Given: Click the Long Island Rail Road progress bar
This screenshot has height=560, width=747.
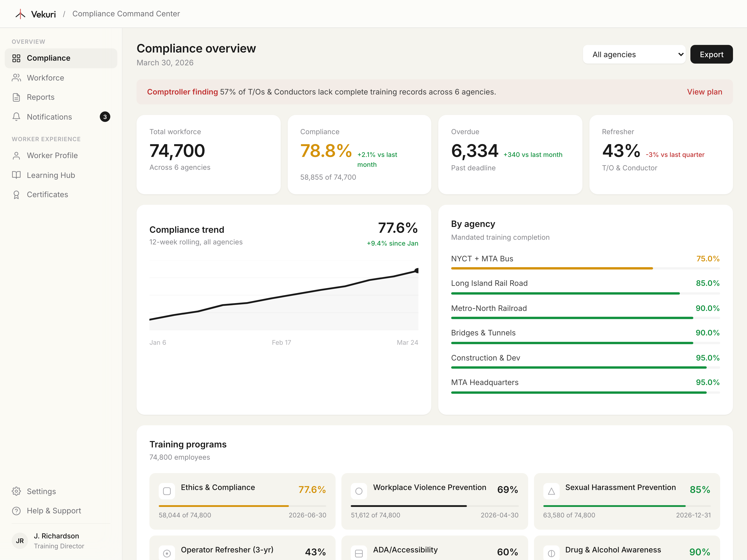Looking at the screenshot, I should 585,293.
